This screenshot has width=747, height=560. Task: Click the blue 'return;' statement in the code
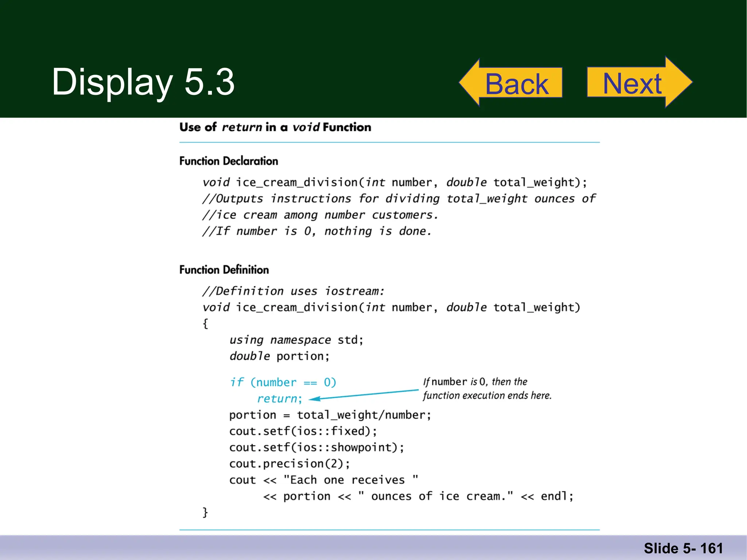tap(280, 398)
